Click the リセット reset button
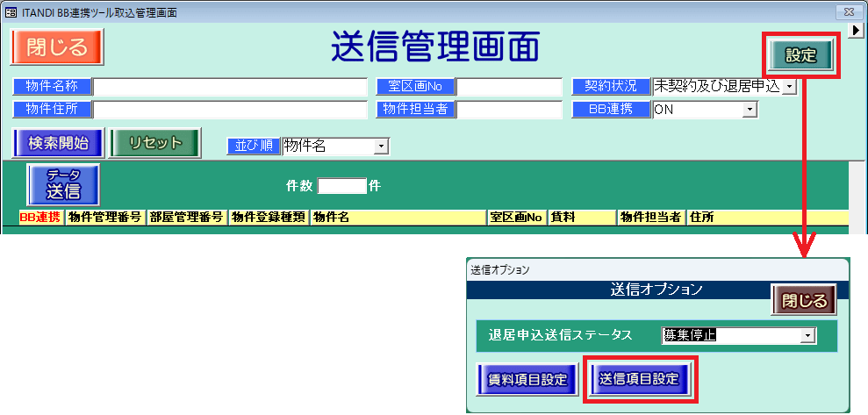The width and height of the screenshot is (868, 415). coord(155,143)
